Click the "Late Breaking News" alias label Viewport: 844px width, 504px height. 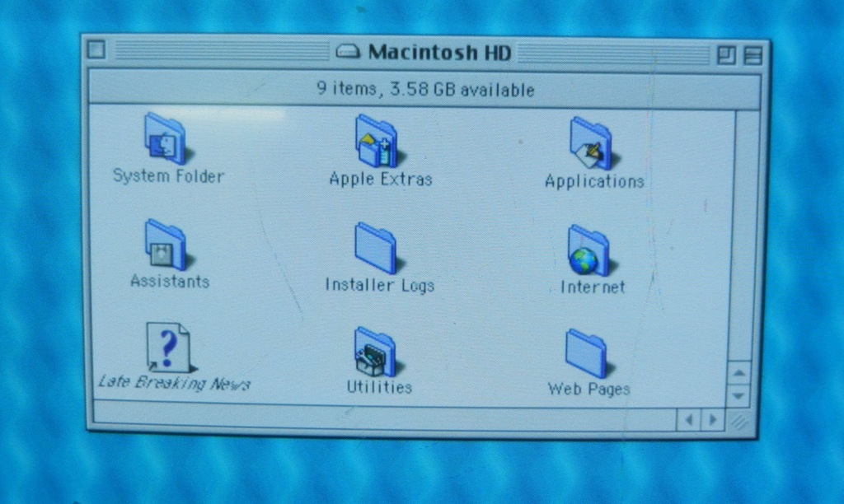tap(174, 382)
